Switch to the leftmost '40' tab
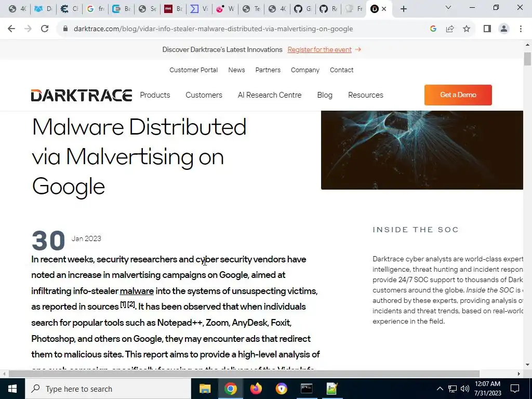The image size is (532, 399). (x=17, y=9)
